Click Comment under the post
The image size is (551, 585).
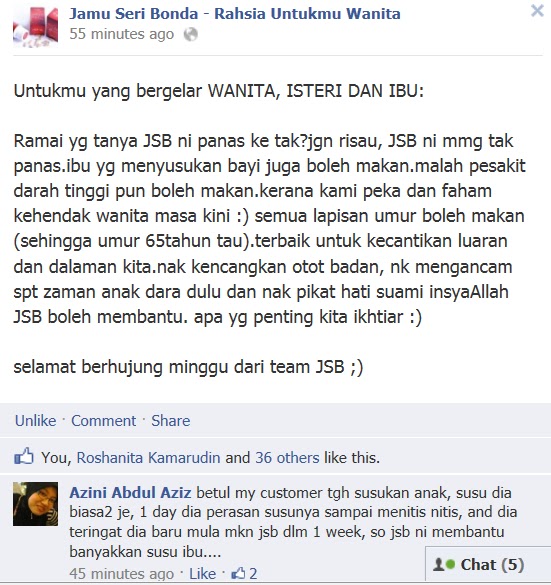point(103,420)
